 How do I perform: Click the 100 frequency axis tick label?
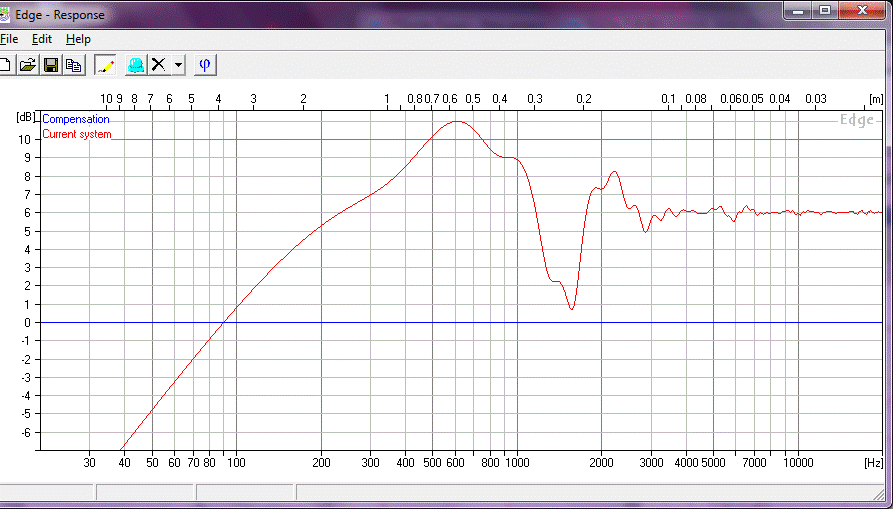[x=236, y=463]
